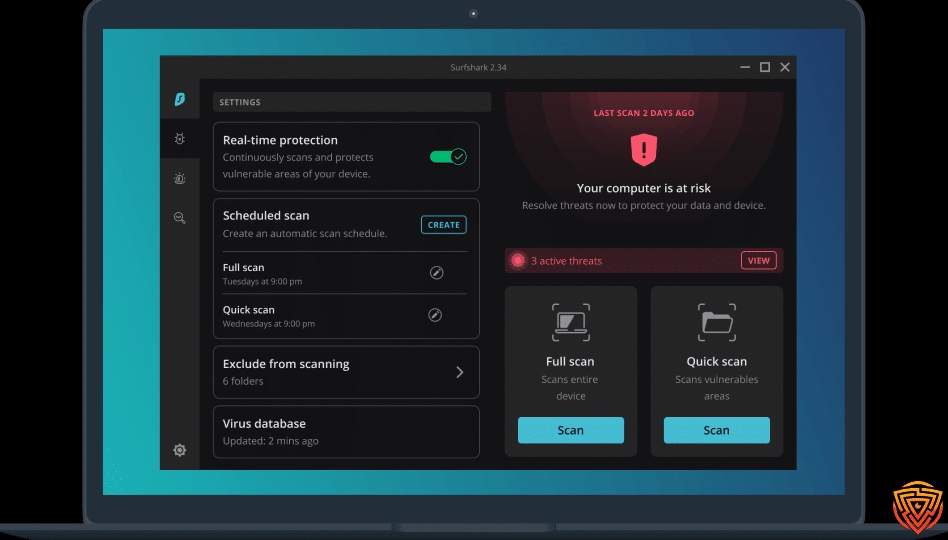Screen dimensions: 948x540
Task: Create a new scheduled scan
Action: click(x=443, y=225)
